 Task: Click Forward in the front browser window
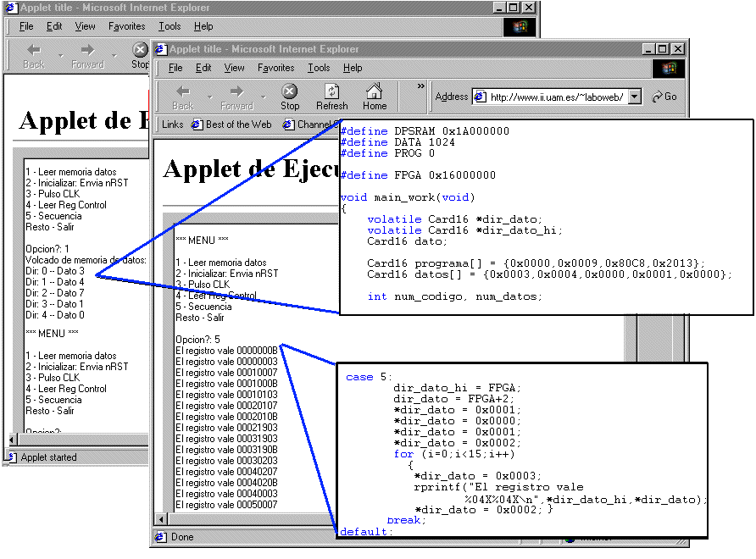236,97
